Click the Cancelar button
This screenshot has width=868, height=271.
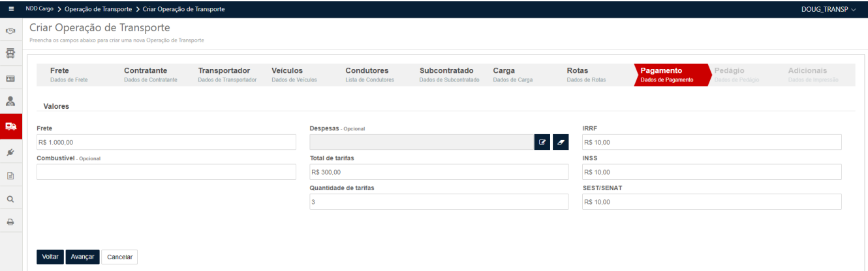click(119, 257)
